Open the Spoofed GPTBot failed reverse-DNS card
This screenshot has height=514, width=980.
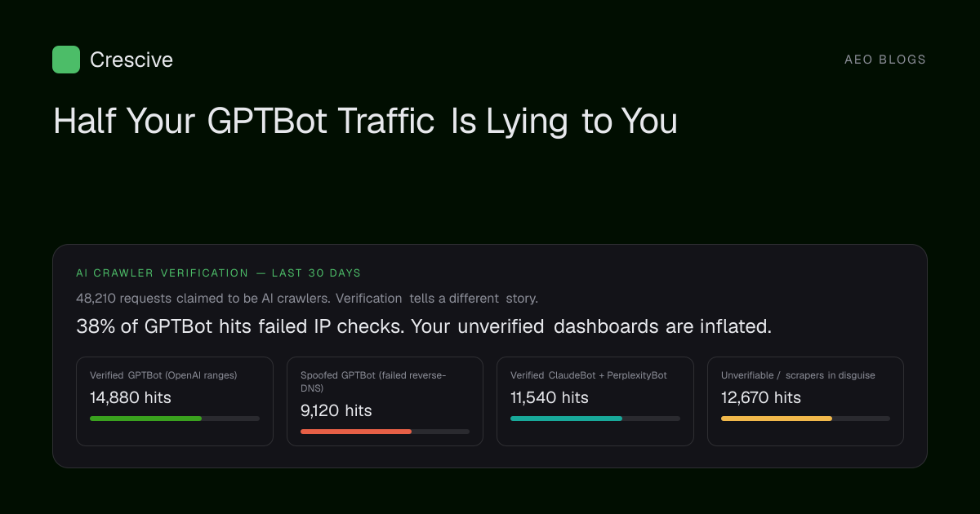point(385,401)
